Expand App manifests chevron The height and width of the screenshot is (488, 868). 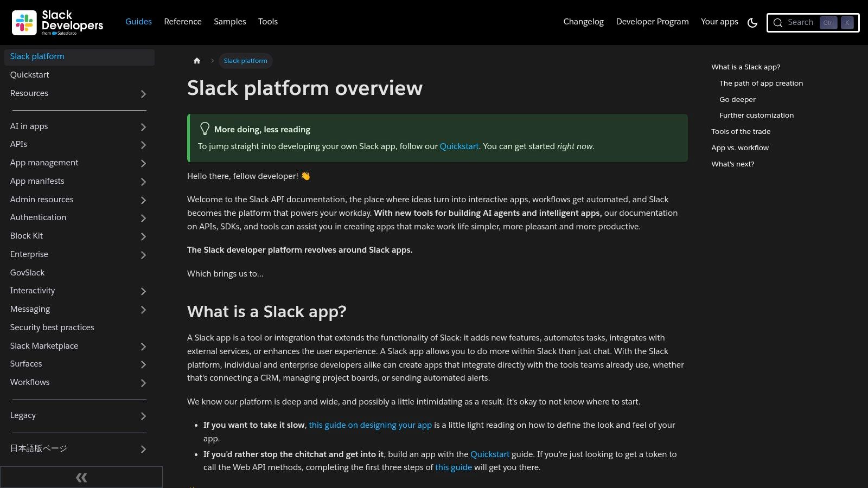pyautogui.click(x=143, y=182)
